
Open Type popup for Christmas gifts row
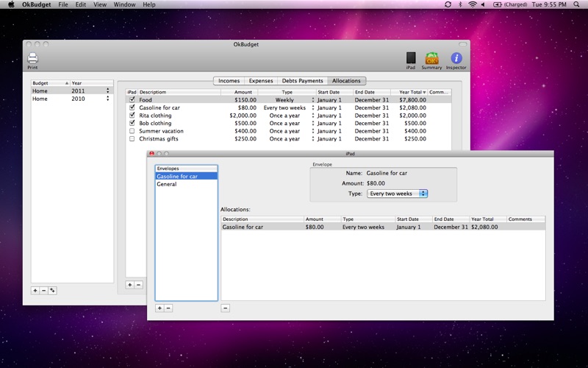point(313,138)
